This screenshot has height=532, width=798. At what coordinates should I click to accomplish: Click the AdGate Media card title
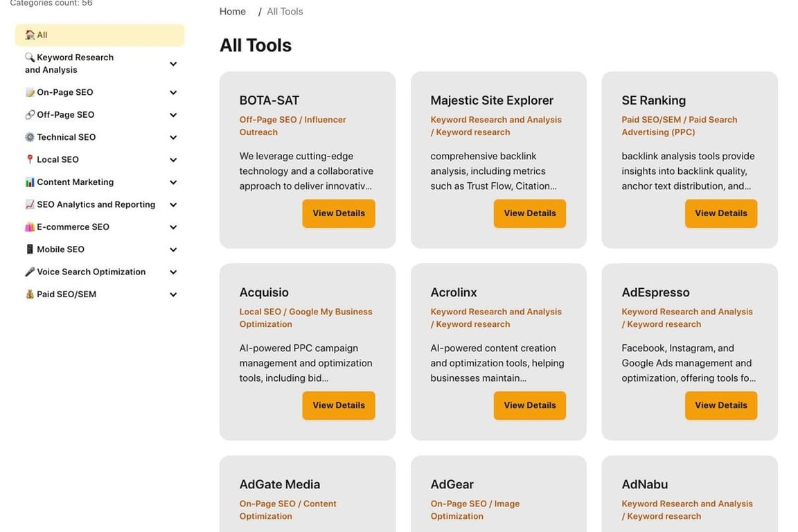point(280,484)
